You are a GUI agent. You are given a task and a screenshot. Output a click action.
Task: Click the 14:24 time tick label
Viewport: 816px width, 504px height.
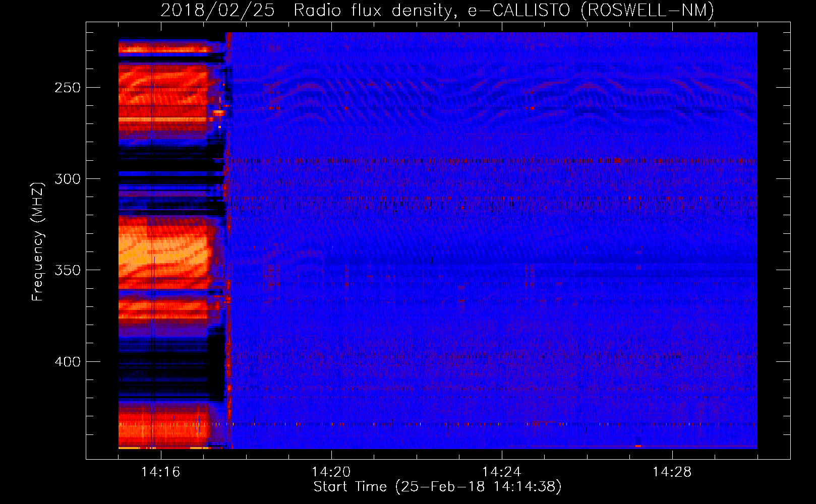[501, 472]
